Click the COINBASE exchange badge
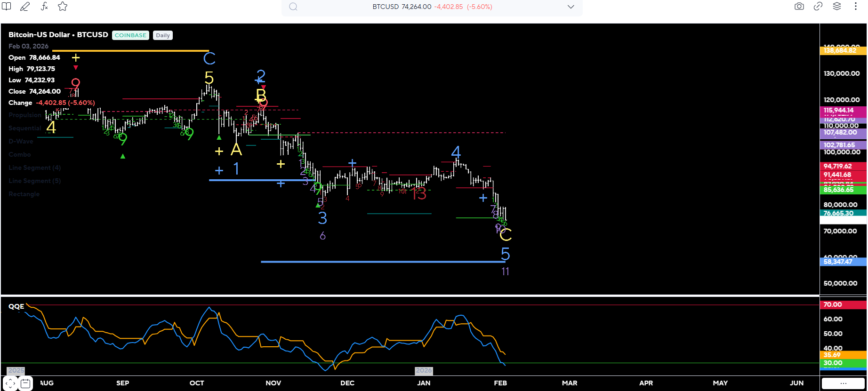868x391 pixels. tap(130, 35)
